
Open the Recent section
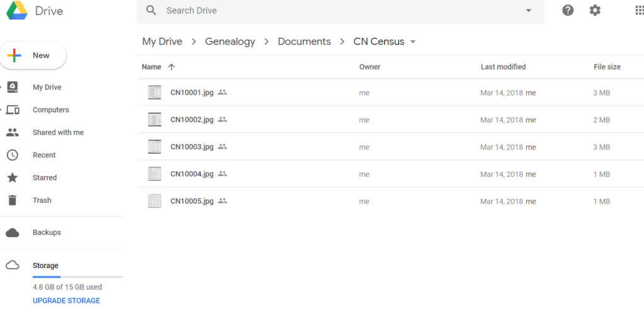(44, 155)
